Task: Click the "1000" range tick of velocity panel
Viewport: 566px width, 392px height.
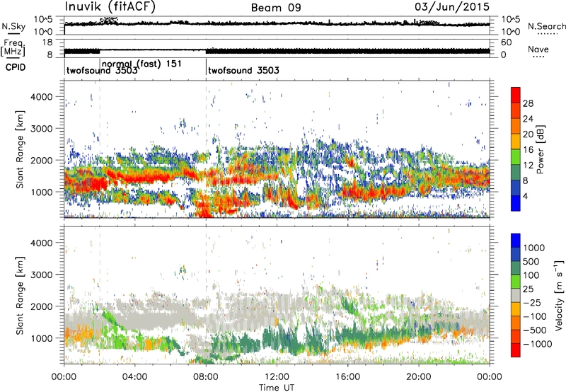Action: 41,338
